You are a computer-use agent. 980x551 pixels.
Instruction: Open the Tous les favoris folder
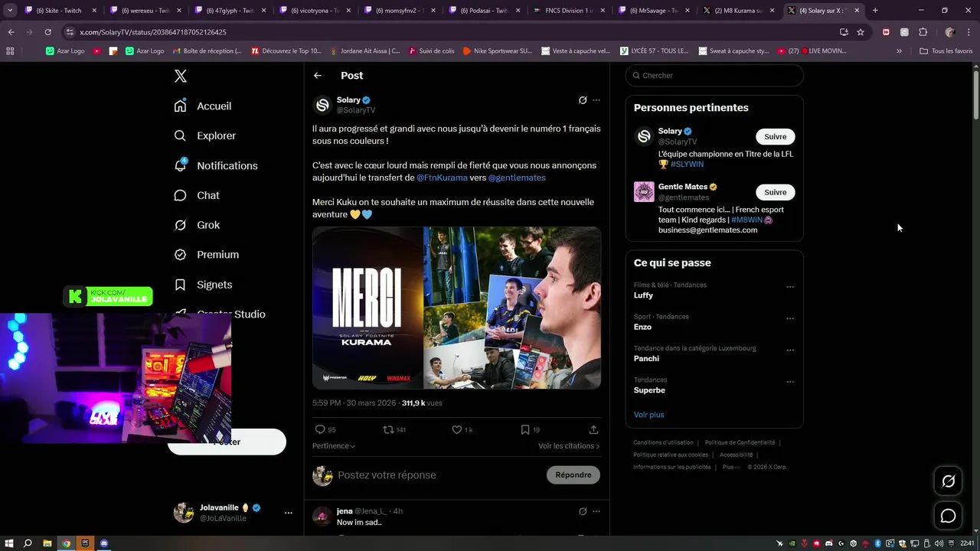946,51
